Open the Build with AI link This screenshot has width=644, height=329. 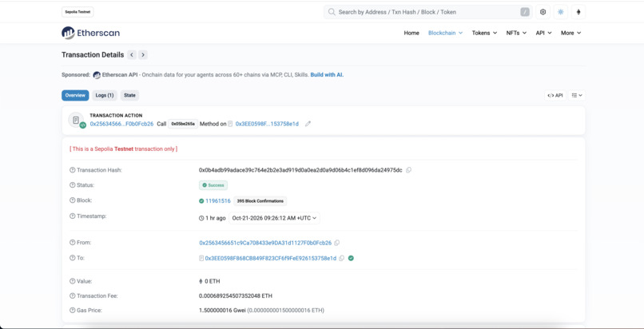[x=327, y=75]
